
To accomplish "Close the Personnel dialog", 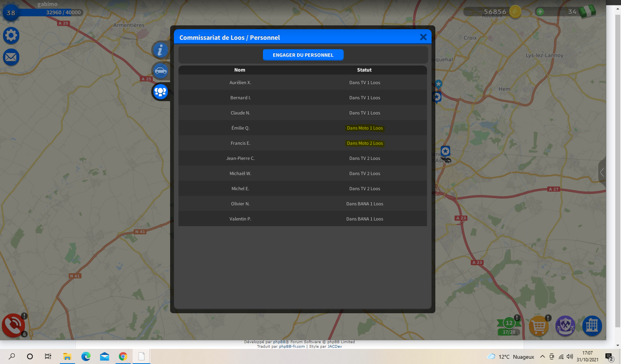I will click(423, 37).
